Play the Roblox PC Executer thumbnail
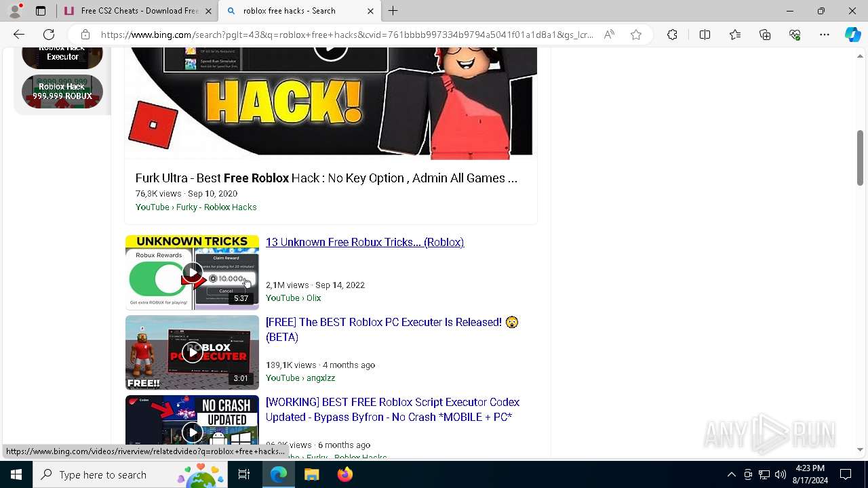 tap(192, 352)
